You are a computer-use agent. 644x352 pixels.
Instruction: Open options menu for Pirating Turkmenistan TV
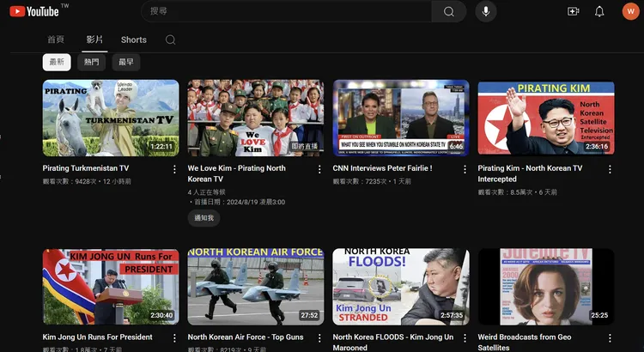(x=175, y=169)
